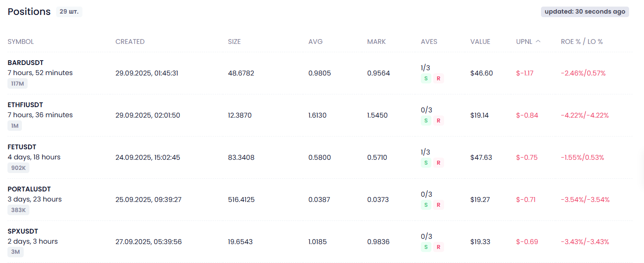This screenshot has width=644, height=263.
Task: Sort positions by UPNL column arrow
Action: [538, 41]
